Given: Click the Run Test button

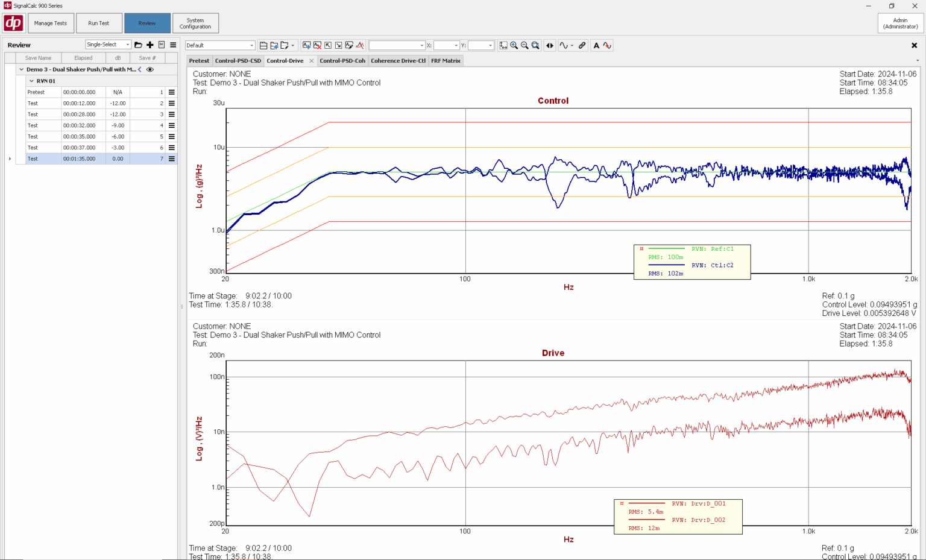Looking at the screenshot, I should coord(99,23).
